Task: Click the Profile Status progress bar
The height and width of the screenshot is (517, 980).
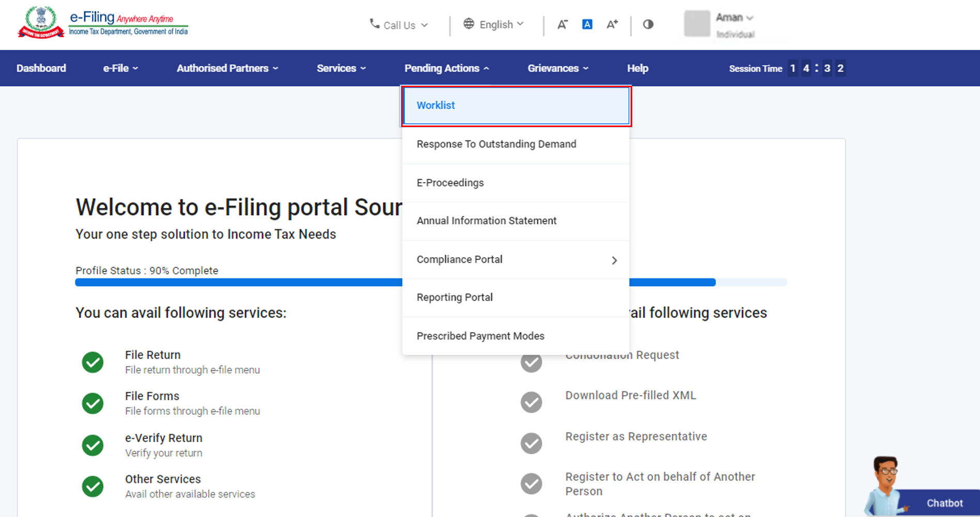Action: 238,283
